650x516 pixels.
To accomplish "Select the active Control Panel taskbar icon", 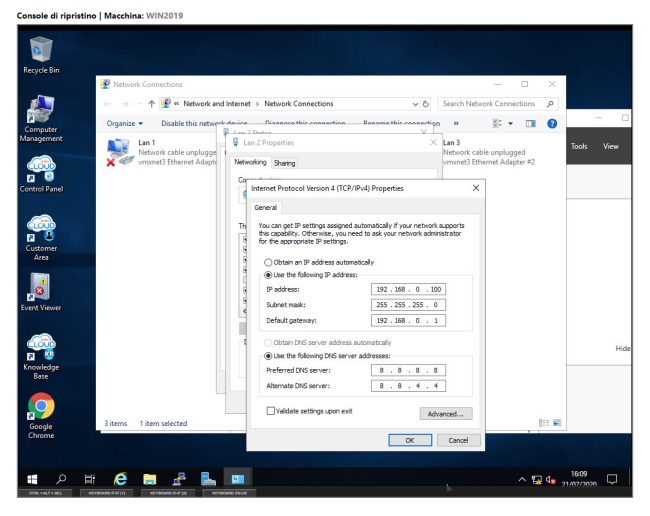I will [238, 479].
